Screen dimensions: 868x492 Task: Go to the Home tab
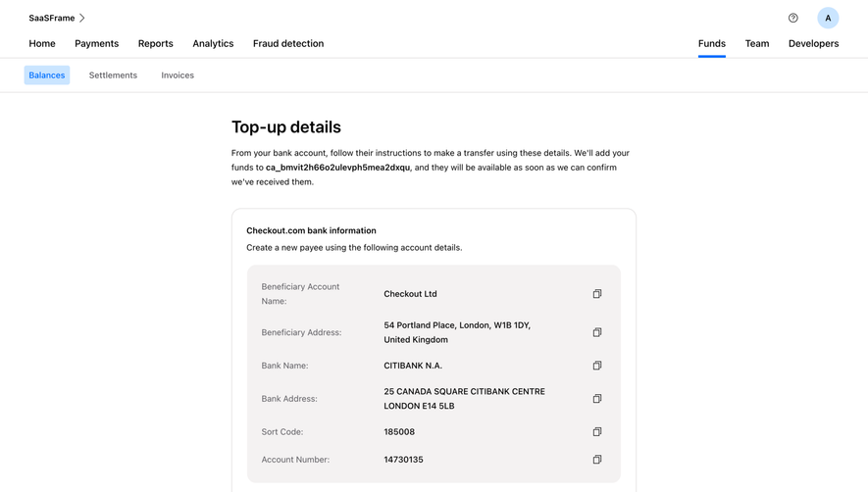click(x=42, y=44)
